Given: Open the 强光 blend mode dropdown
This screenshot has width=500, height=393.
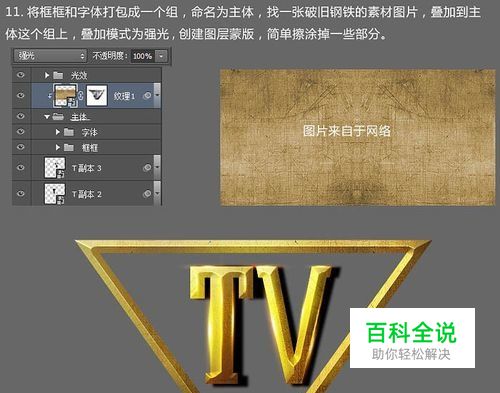Looking at the screenshot, I should point(50,56).
